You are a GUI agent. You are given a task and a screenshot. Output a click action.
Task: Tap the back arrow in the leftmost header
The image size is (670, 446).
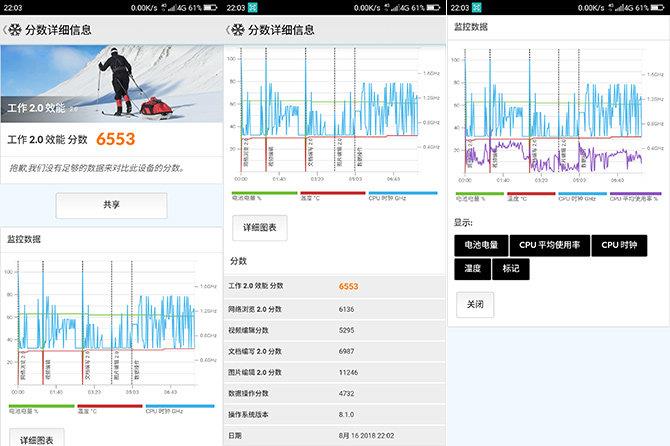point(6,30)
